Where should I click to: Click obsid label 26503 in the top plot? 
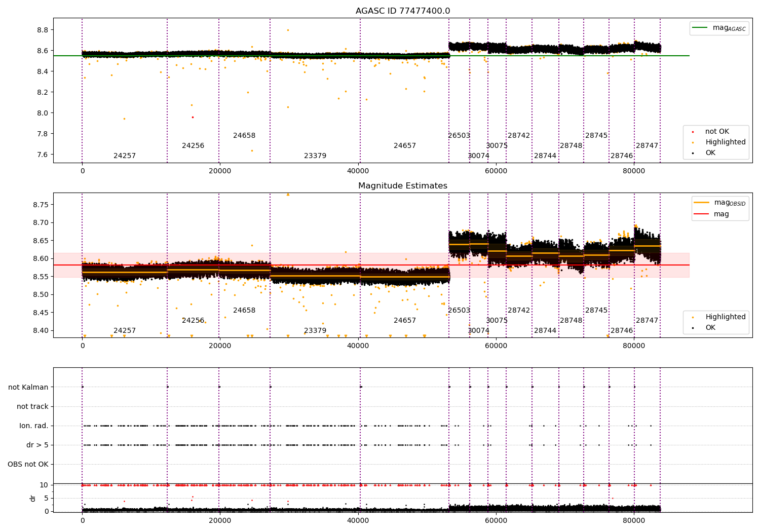pyautogui.click(x=459, y=136)
